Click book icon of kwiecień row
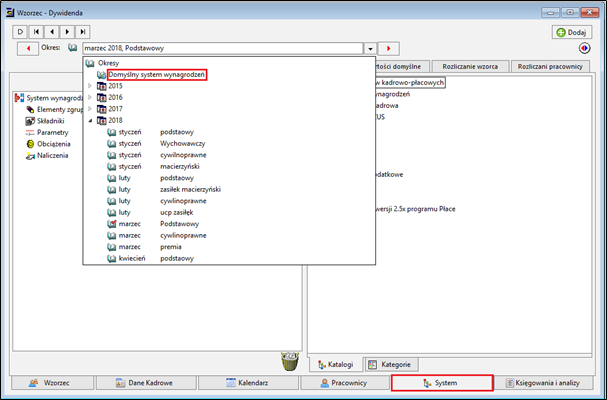This screenshot has width=607, height=400. coord(112,258)
